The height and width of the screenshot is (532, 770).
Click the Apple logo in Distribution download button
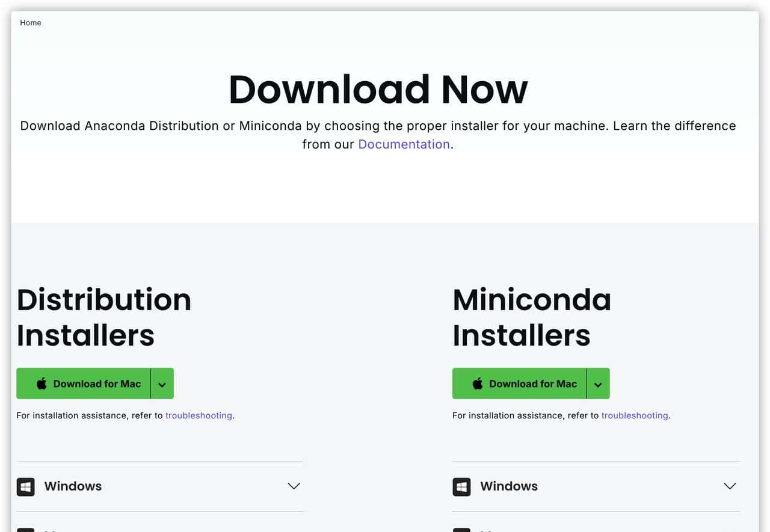(42, 384)
